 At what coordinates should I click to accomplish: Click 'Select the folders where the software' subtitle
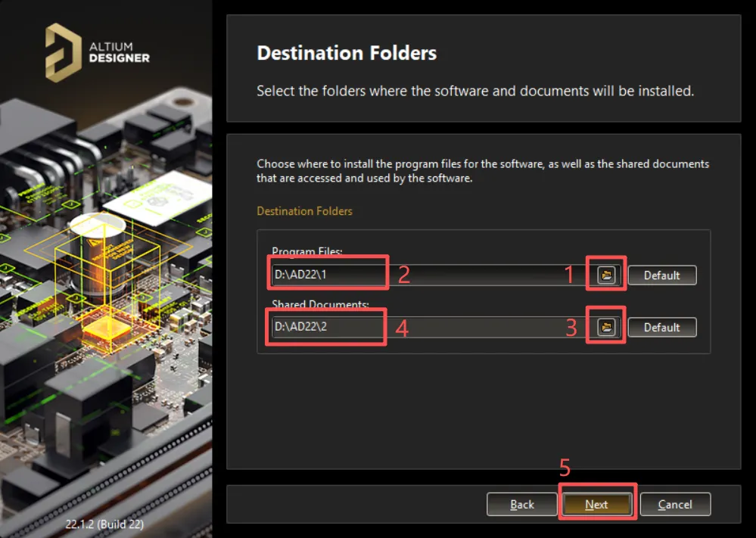tap(475, 91)
